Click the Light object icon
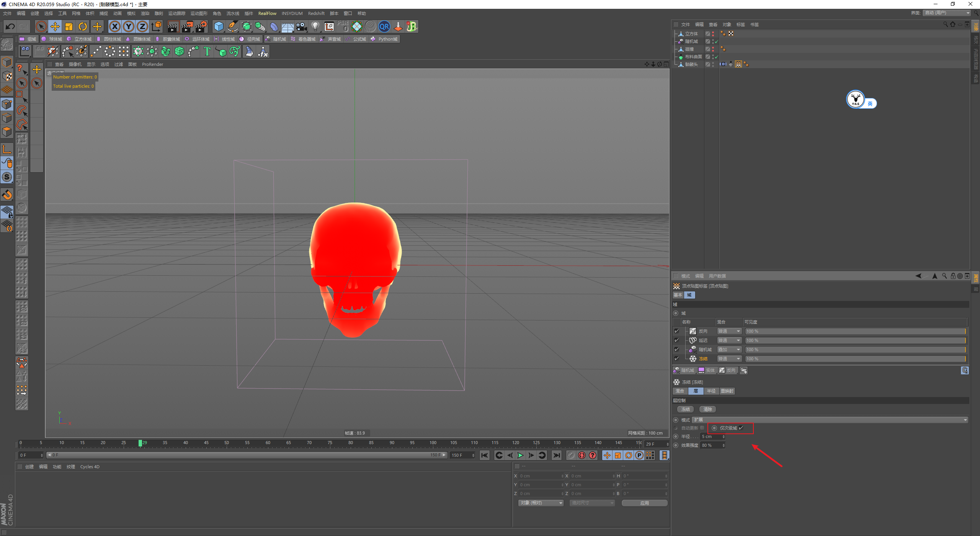980x536 pixels. coord(315,26)
